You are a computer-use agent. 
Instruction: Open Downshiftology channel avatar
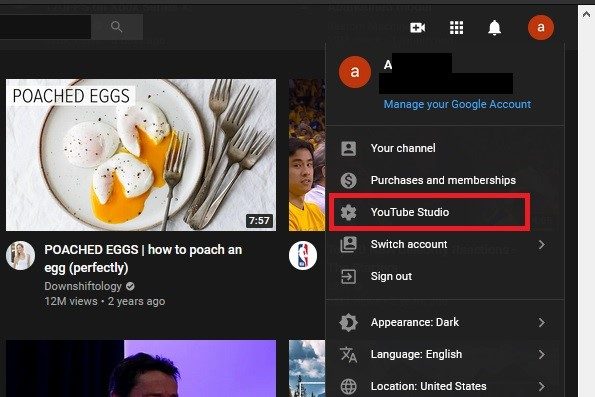coord(20,255)
